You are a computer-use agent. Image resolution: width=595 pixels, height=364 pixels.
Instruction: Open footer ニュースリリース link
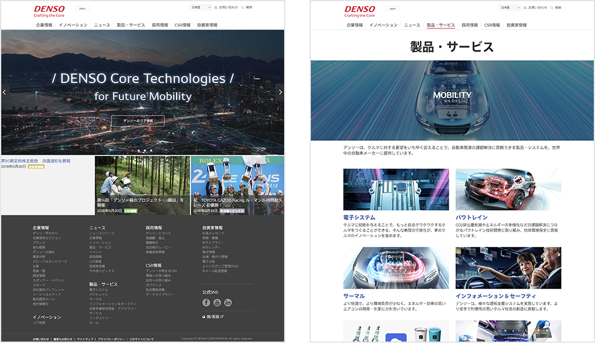point(102,233)
